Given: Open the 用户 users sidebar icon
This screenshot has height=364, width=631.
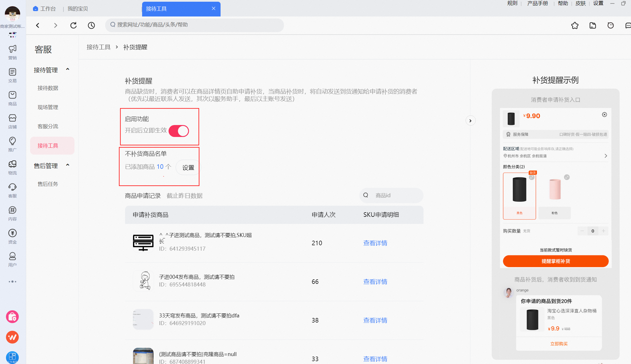Looking at the screenshot, I should (13, 259).
